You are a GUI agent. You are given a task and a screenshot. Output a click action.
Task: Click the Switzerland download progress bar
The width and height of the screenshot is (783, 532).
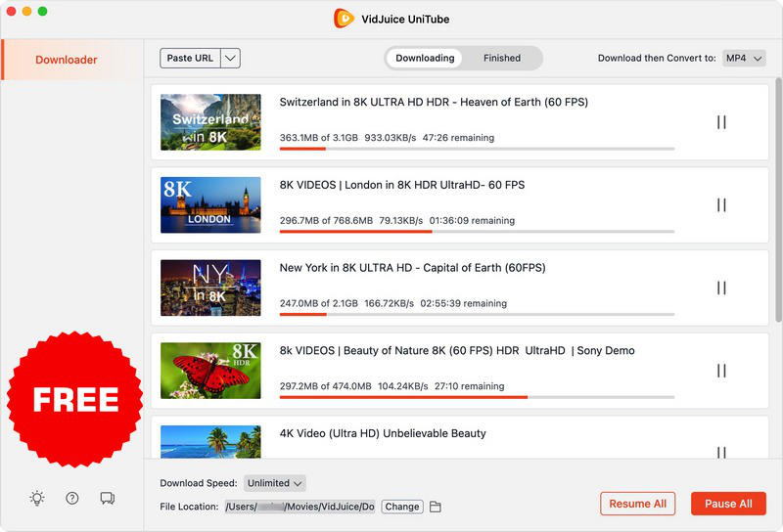[477, 149]
